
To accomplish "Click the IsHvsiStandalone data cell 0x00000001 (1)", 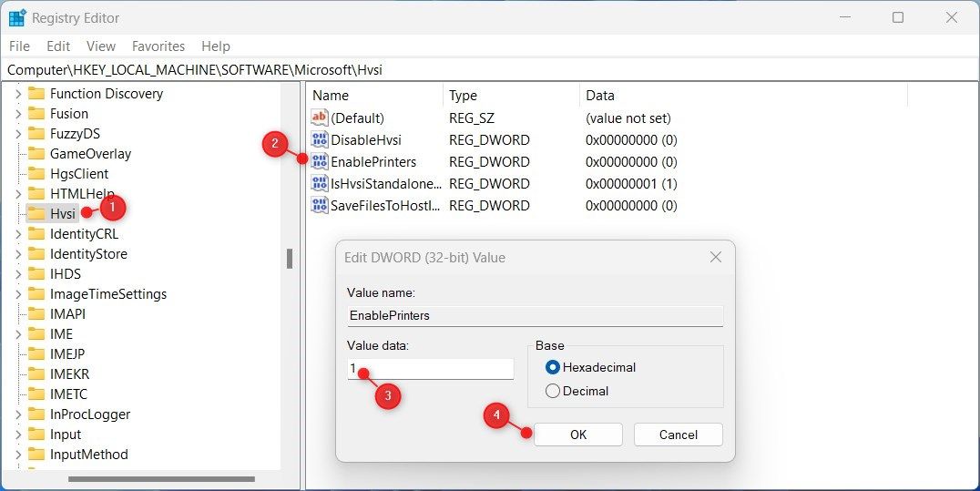I will click(x=631, y=184).
